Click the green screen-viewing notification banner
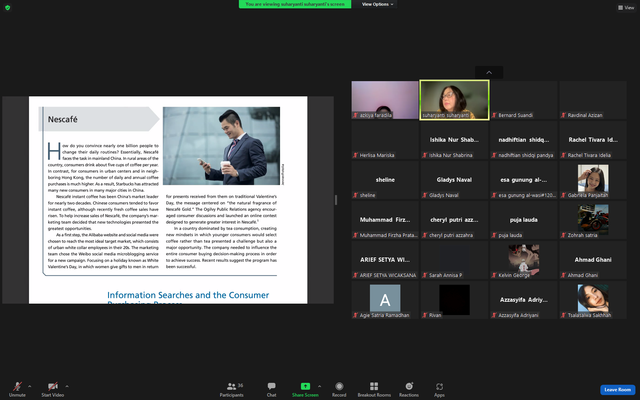This screenshot has width=640, height=400. (x=295, y=4)
